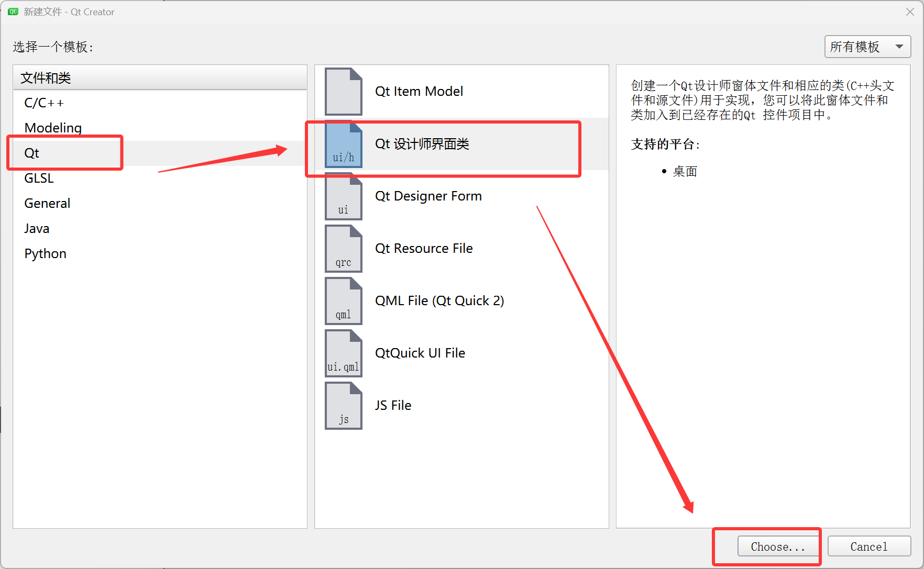Viewport: 924px width, 569px height.
Task: Click the ui Designer Form file icon
Action: pyautogui.click(x=344, y=196)
